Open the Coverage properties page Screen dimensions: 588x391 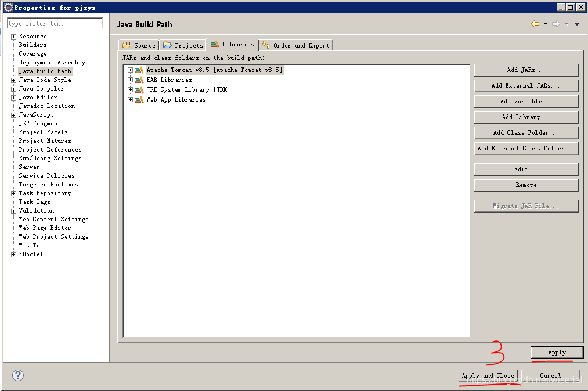[33, 54]
